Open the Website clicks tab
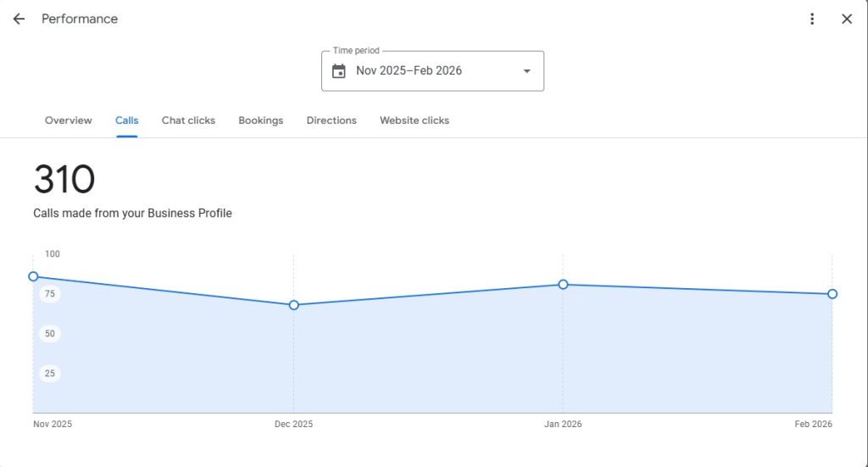The height and width of the screenshot is (467, 868). coord(415,120)
